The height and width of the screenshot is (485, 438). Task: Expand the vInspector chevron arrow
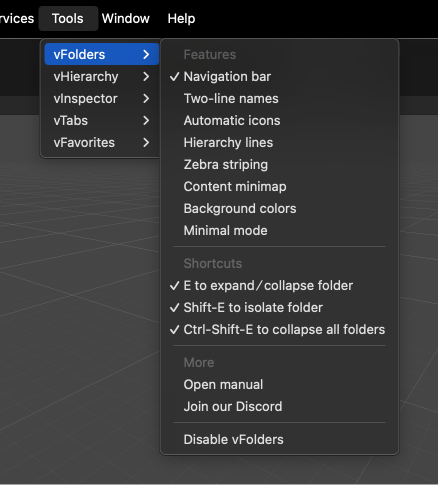[x=146, y=98]
